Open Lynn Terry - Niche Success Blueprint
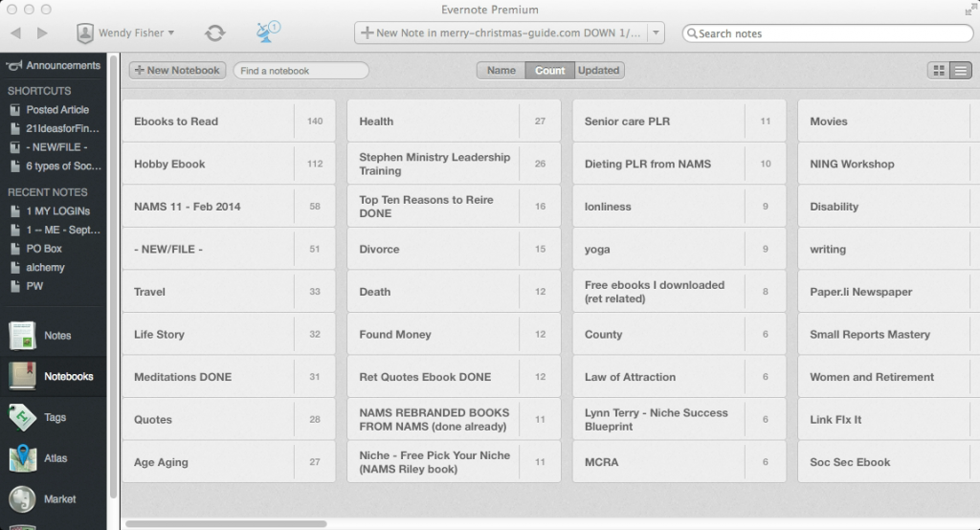Screen dimensions: 980x530 click(x=679, y=419)
